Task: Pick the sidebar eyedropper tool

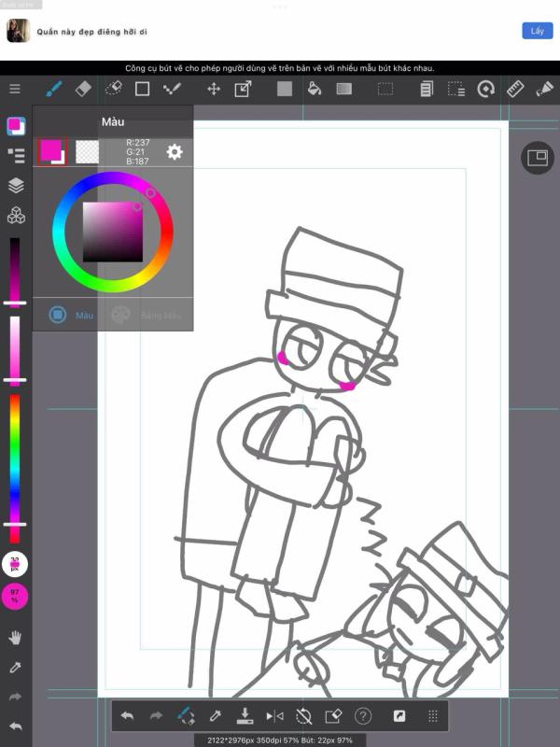Action: pyautogui.click(x=15, y=668)
